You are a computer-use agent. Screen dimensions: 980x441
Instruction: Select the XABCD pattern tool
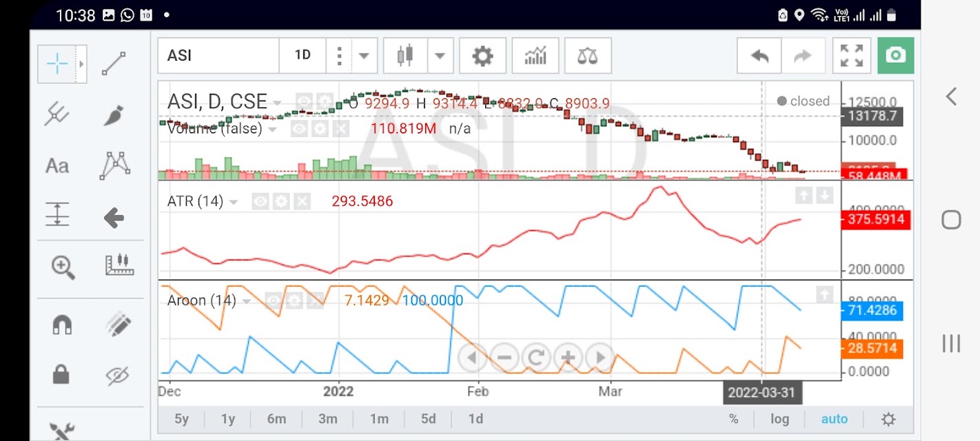pyautogui.click(x=114, y=165)
